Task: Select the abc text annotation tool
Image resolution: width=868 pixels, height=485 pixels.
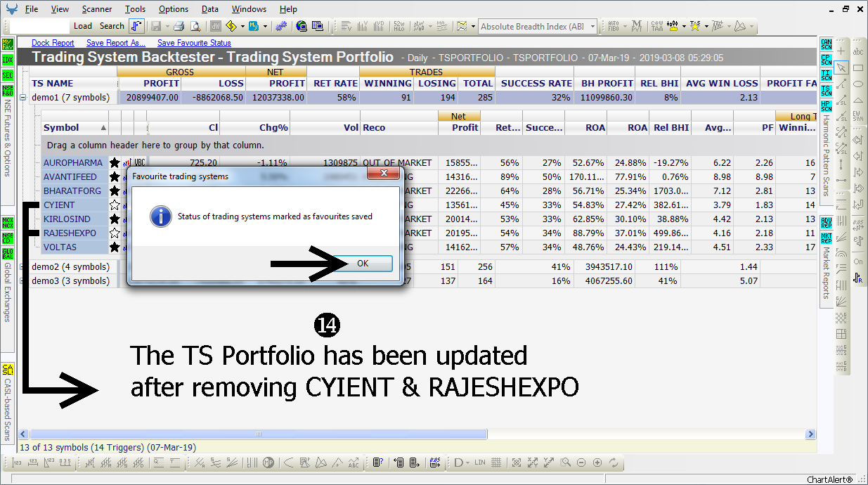Action: click(x=858, y=51)
